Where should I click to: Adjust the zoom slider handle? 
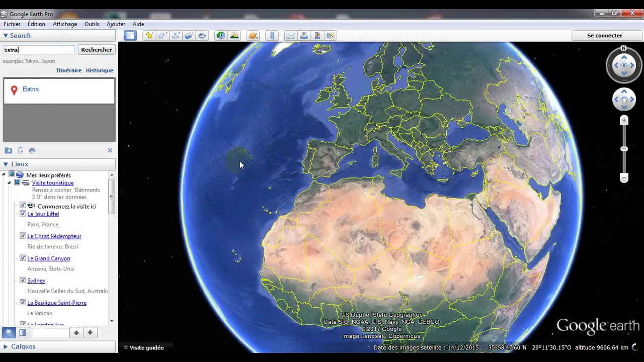(x=624, y=149)
